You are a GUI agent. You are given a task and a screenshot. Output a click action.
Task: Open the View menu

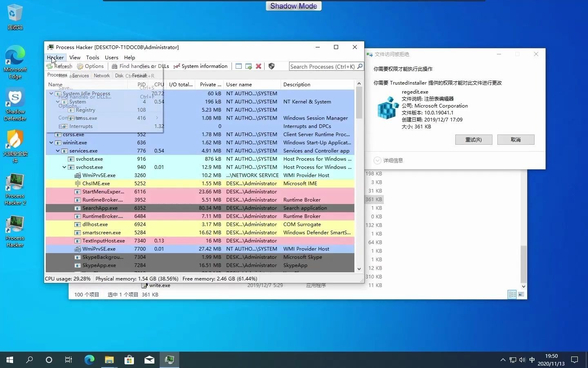(x=75, y=58)
